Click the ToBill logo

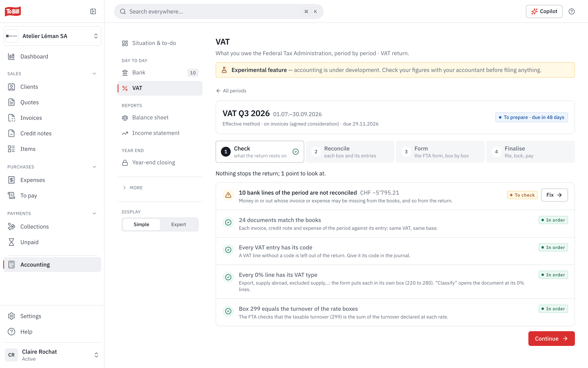click(13, 11)
